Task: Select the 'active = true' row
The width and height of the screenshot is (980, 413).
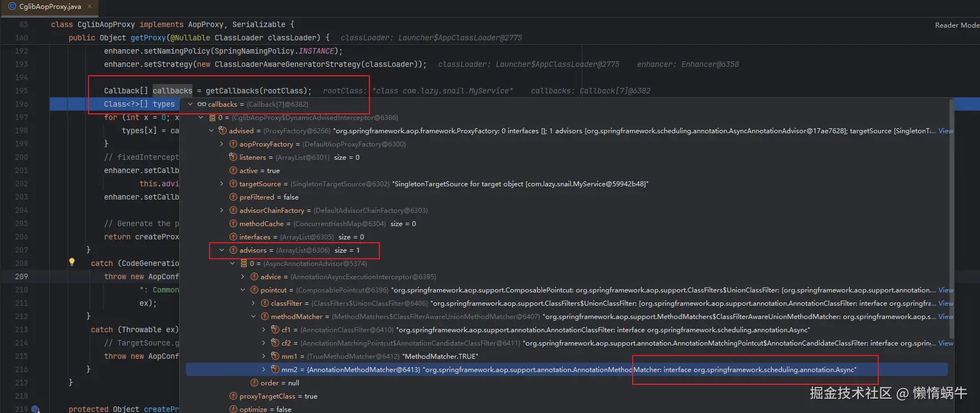Action: [x=567, y=170]
